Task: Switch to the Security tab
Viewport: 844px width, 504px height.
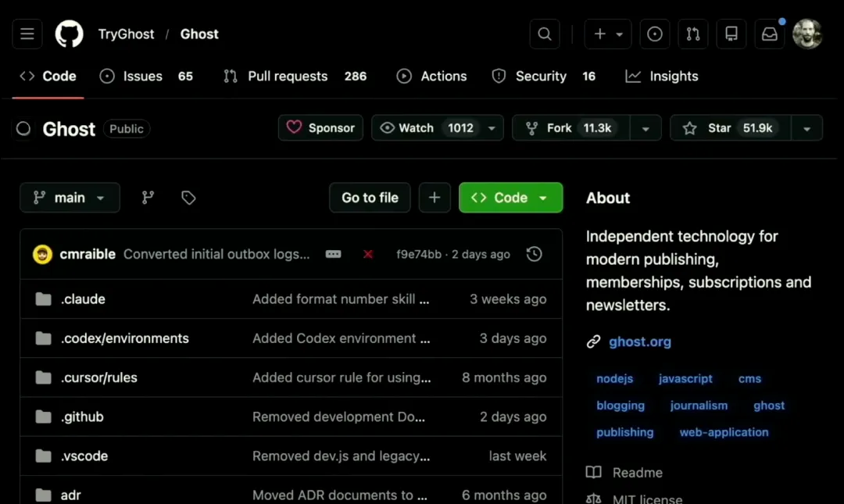Action: coord(544,77)
